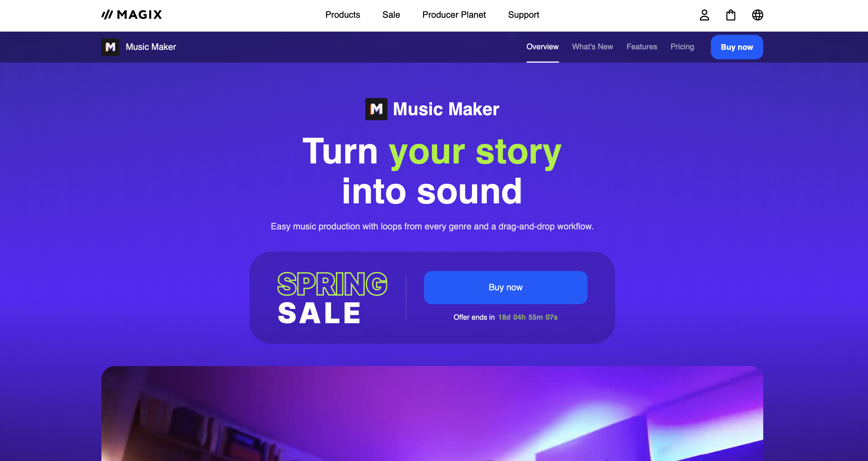Viewport: 868px width, 461px height.
Task: Go to the Features tab
Action: pyautogui.click(x=642, y=47)
